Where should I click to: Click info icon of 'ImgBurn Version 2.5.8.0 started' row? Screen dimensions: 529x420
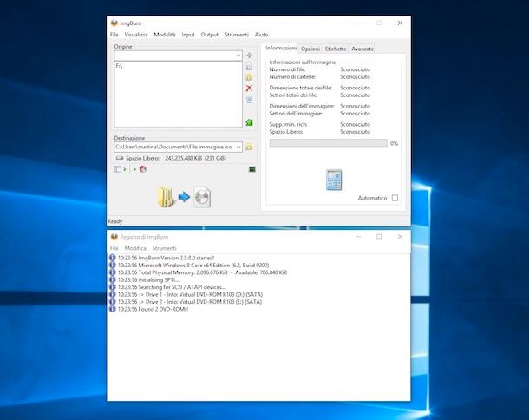[x=113, y=258]
